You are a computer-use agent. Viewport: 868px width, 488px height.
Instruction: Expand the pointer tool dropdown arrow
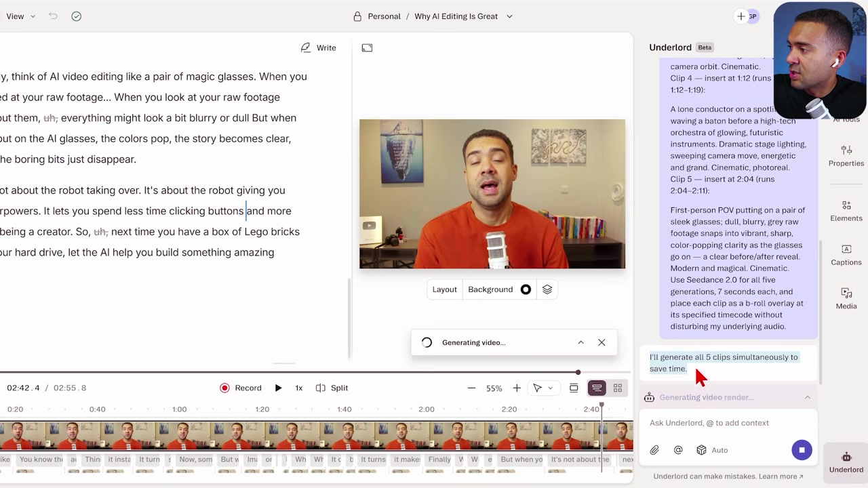tap(550, 388)
